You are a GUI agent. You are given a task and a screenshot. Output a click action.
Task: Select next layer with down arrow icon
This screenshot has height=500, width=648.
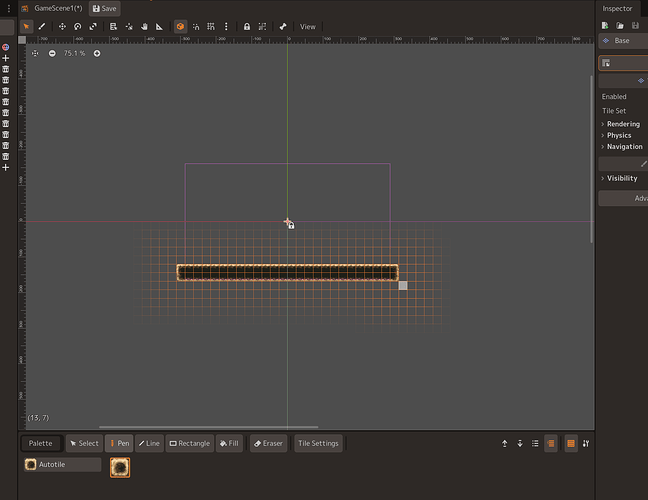tap(520, 443)
